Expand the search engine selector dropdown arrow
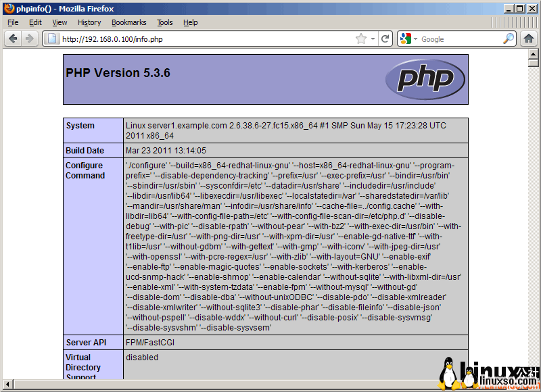Viewport: 541px width, 392px height. (415, 39)
